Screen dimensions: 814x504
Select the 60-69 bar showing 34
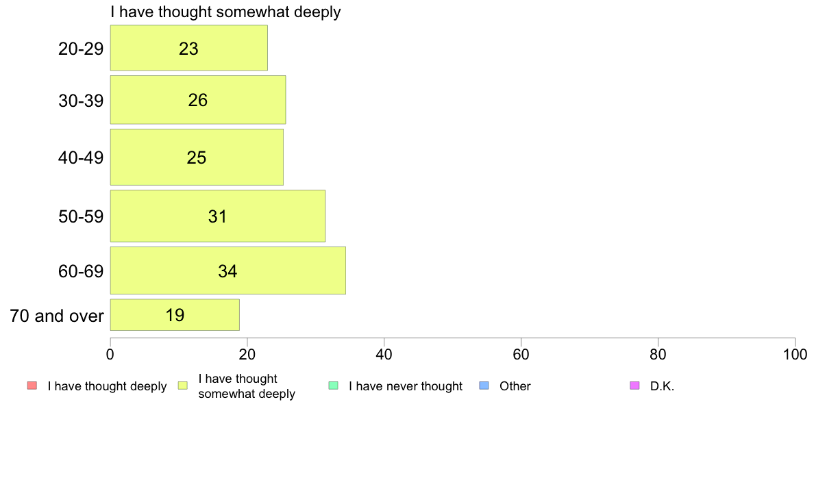[228, 270]
